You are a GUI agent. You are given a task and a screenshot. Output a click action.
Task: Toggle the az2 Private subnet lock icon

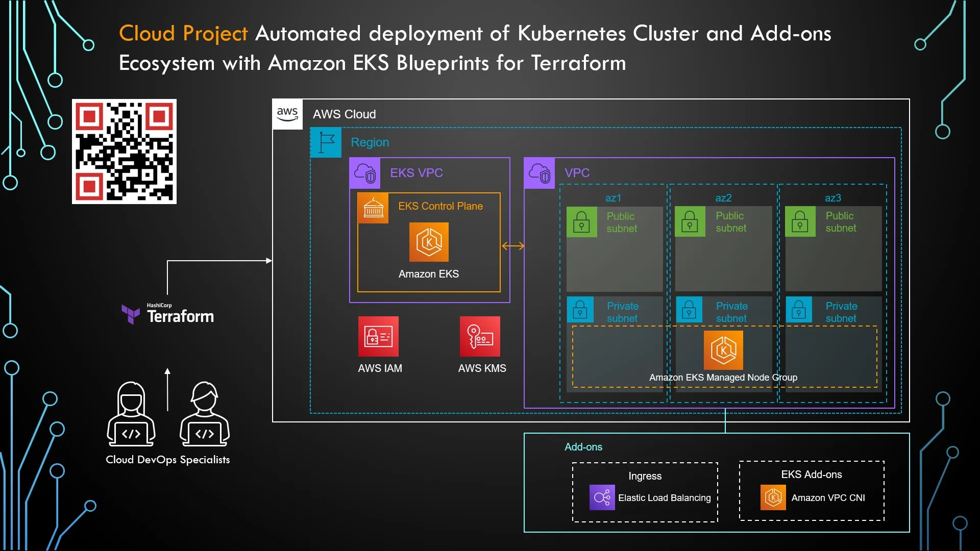point(690,310)
